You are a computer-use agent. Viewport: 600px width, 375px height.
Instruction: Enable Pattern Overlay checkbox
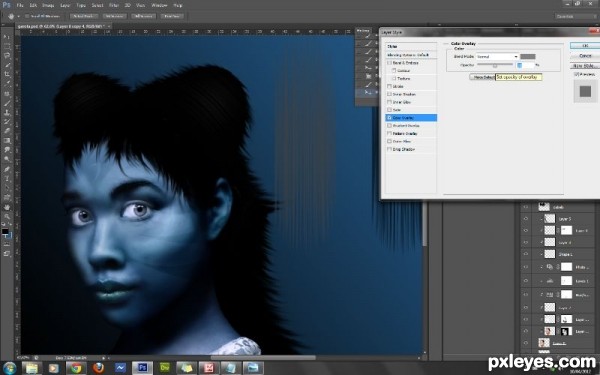(x=390, y=134)
